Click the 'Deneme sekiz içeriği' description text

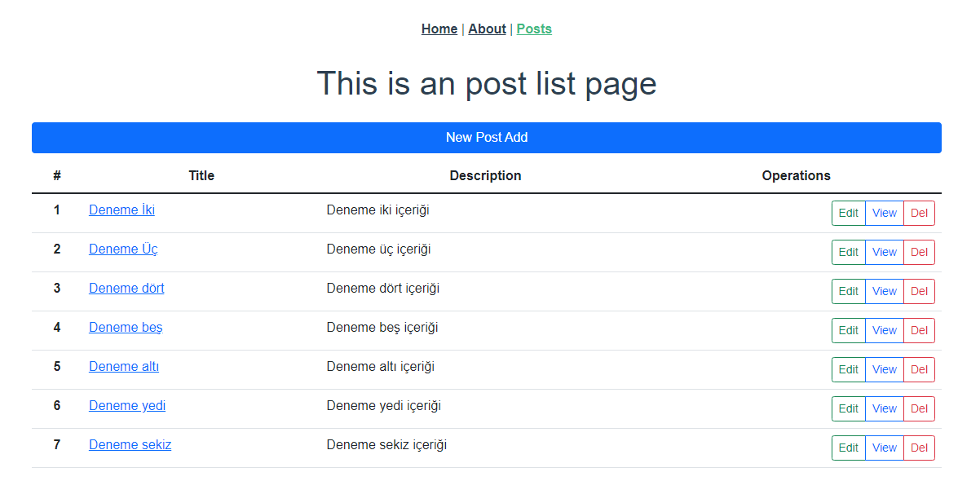point(386,445)
